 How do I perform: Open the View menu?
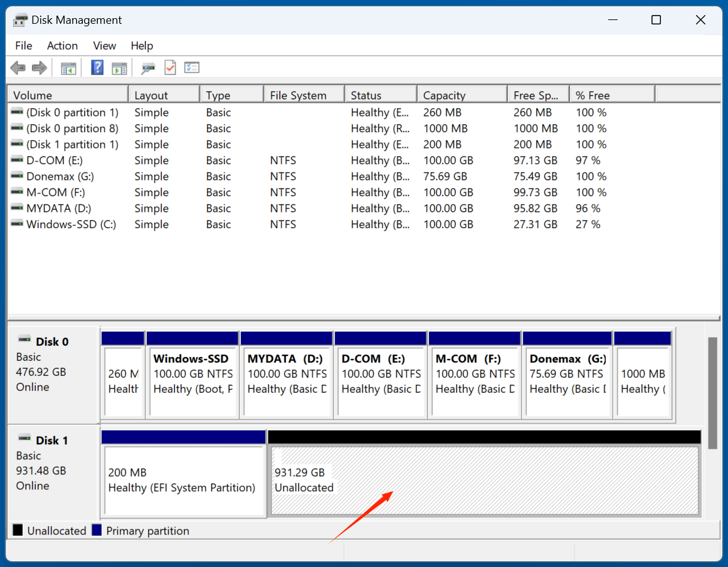(103, 45)
